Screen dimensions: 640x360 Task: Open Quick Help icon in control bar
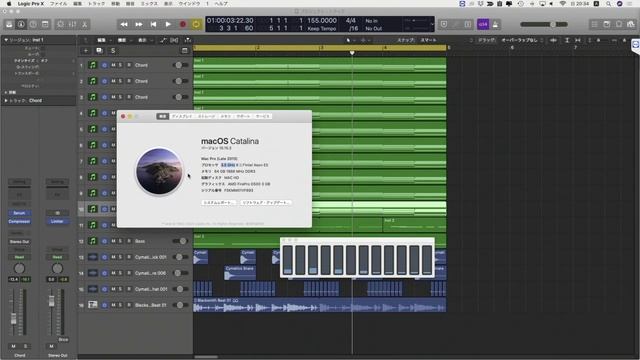[x=33, y=24]
